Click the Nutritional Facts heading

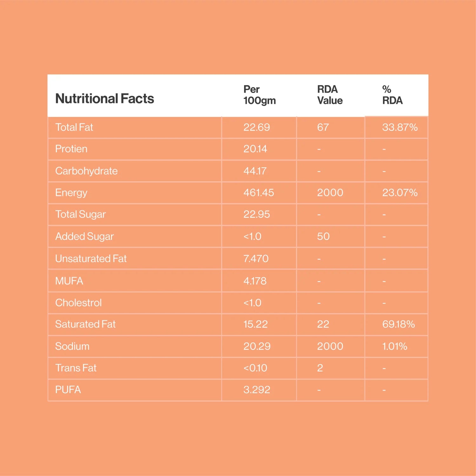104,99
